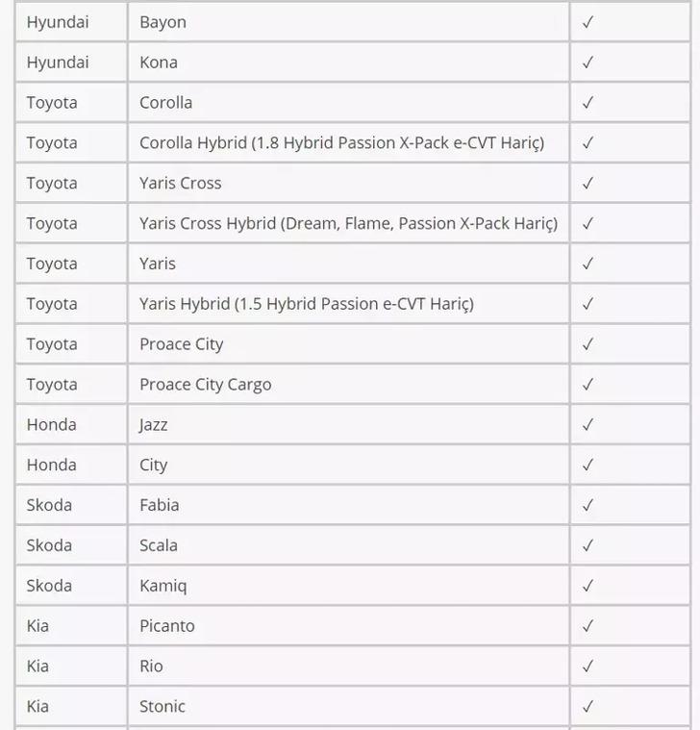700x730 pixels.
Task: Select the Skoda brand cell beside Kamiq
Action: (49, 586)
